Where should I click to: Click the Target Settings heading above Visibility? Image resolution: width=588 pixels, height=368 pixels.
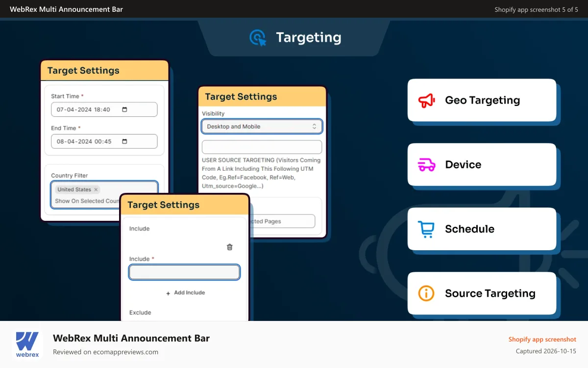[241, 97]
